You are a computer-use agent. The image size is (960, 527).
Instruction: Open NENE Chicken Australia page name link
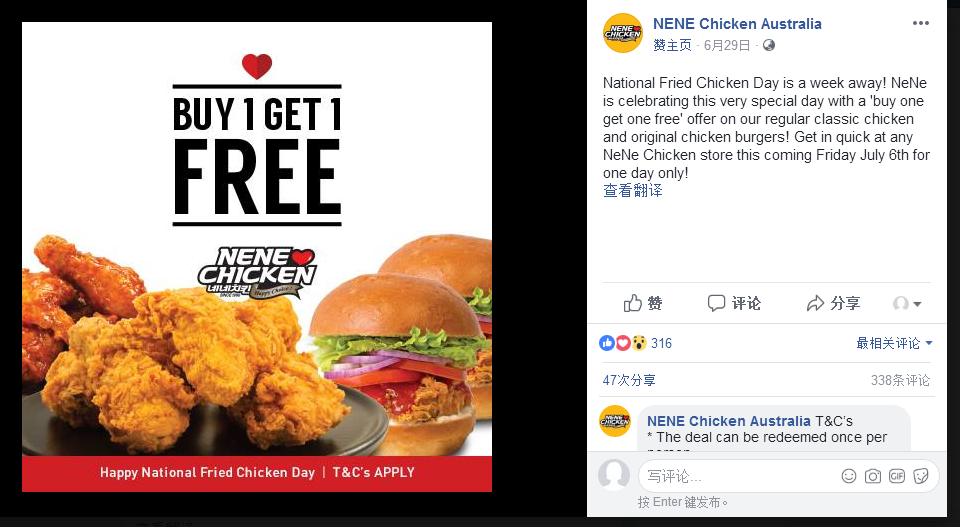click(x=737, y=24)
